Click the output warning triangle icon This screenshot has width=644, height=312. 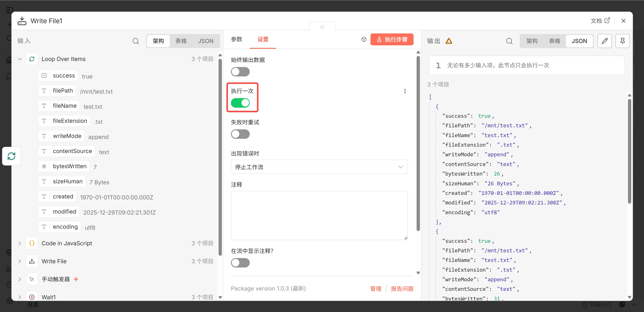tap(449, 41)
